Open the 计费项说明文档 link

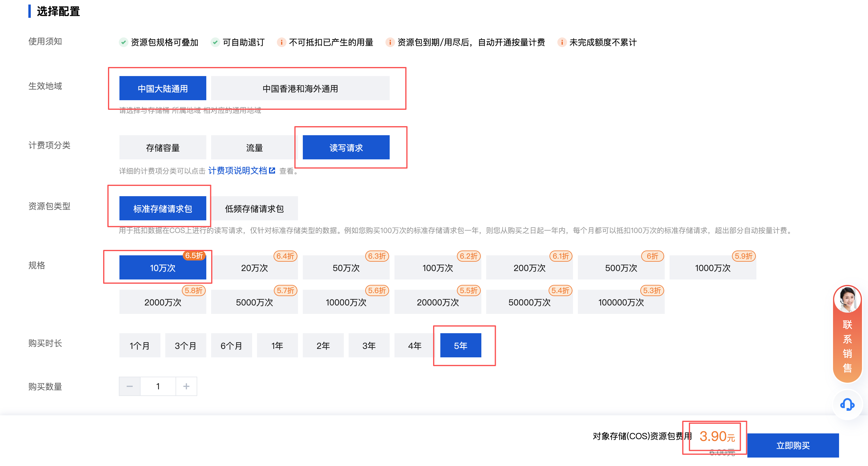[x=237, y=171]
